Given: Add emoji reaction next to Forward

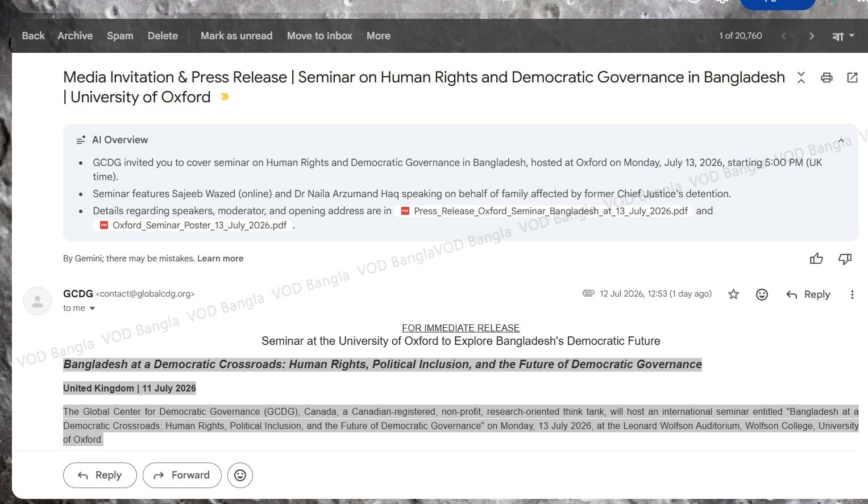Looking at the screenshot, I should pos(240,475).
